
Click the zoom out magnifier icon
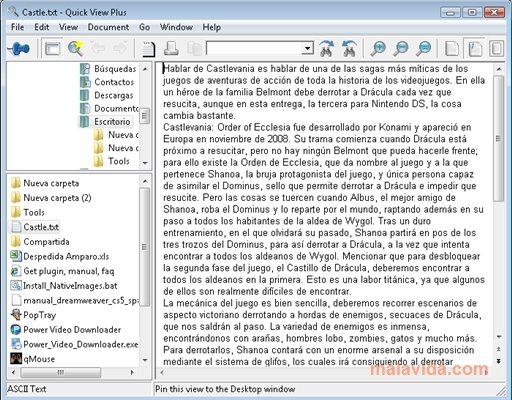401,49
